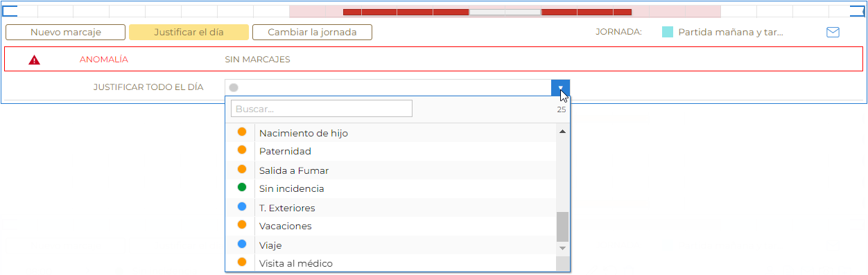Click scrollbar up arrow in list

(x=562, y=131)
